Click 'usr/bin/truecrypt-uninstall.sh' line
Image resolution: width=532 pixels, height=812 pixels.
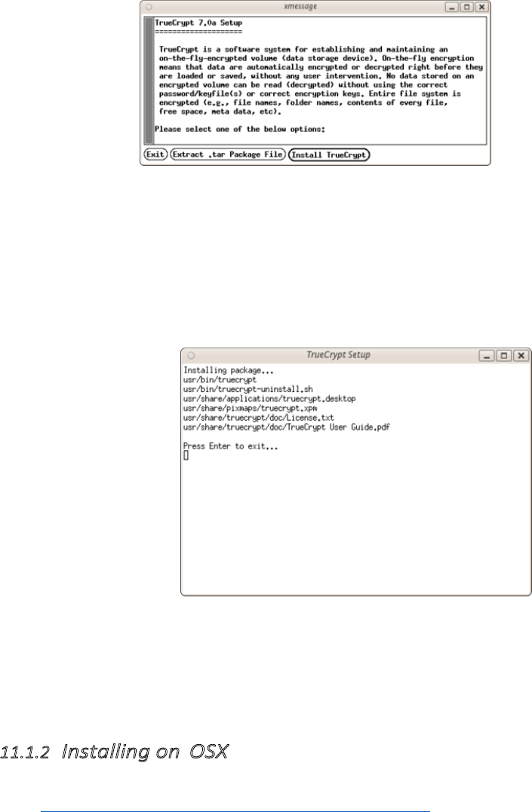248,389
